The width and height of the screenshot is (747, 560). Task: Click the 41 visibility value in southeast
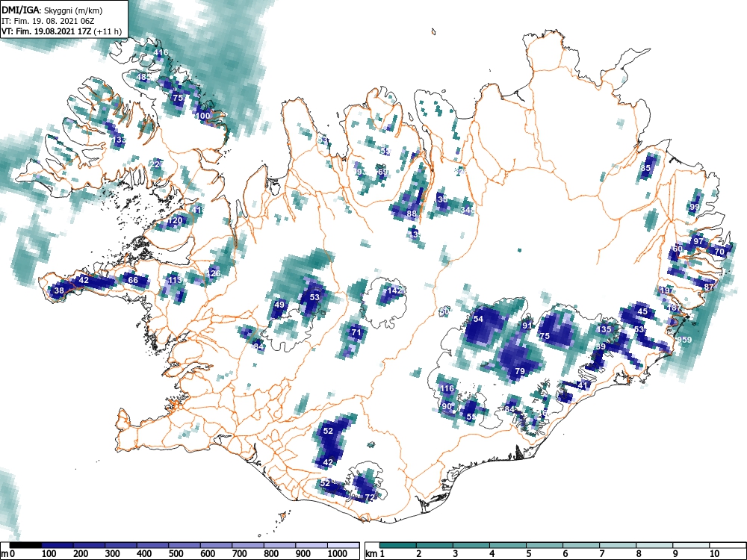click(583, 385)
